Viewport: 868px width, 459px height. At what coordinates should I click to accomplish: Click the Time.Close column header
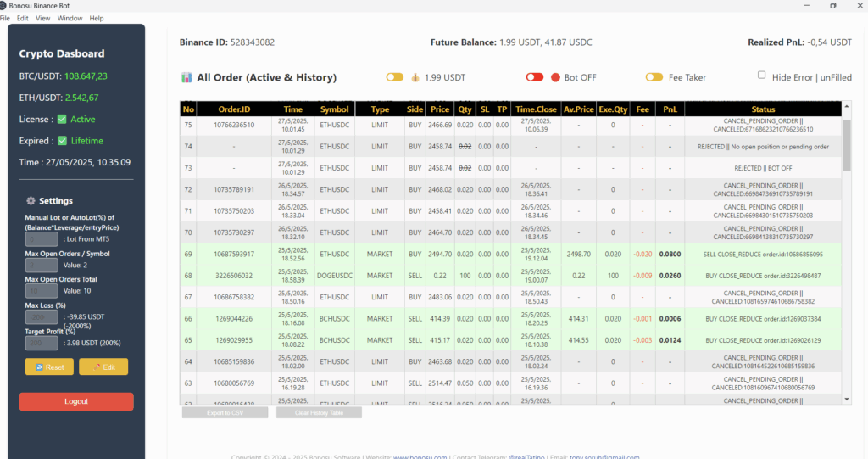tap(536, 109)
